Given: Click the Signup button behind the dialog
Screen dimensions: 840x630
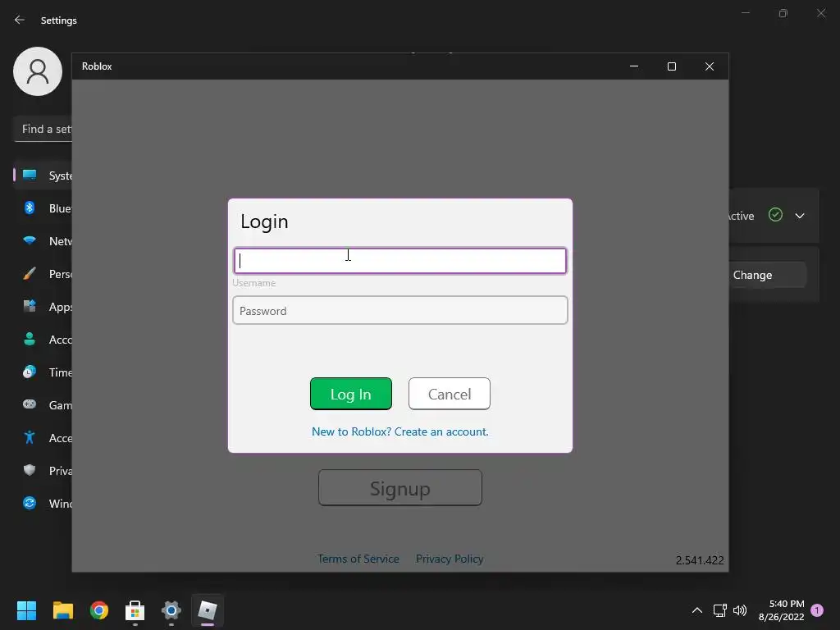Looking at the screenshot, I should (400, 487).
